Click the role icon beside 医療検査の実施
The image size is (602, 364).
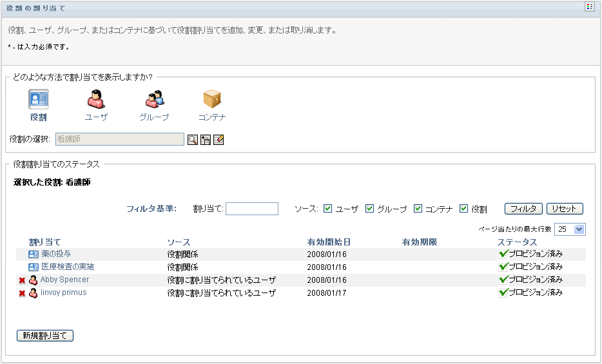click(34, 267)
